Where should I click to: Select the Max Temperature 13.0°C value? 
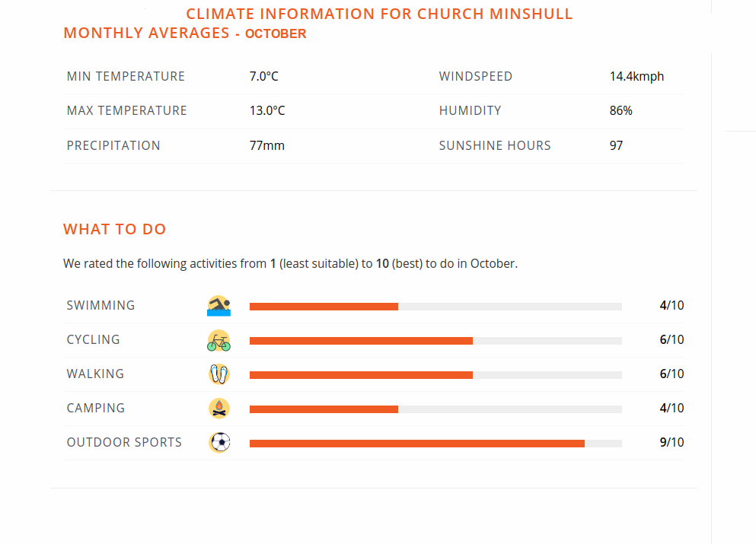267,110
